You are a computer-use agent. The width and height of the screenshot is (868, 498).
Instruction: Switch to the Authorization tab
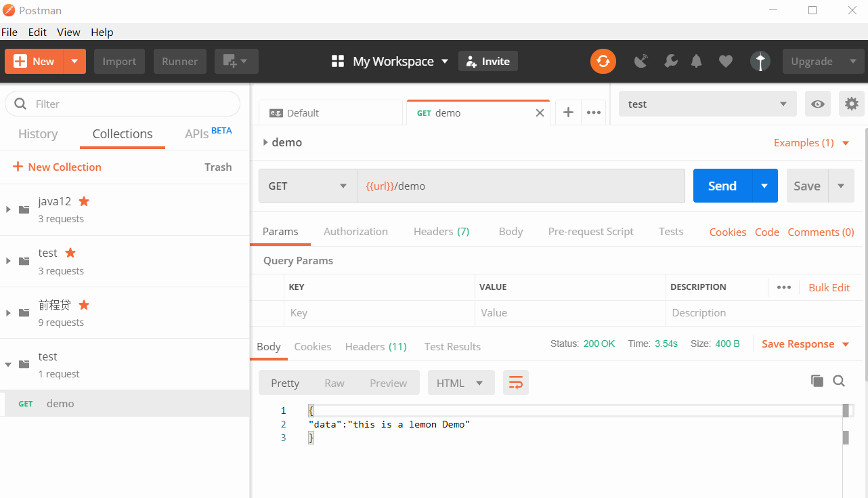[355, 232]
